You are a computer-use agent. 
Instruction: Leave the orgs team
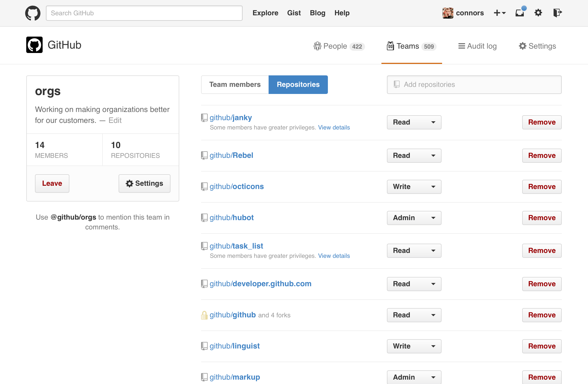pyautogui.click(x=52, y=184)
